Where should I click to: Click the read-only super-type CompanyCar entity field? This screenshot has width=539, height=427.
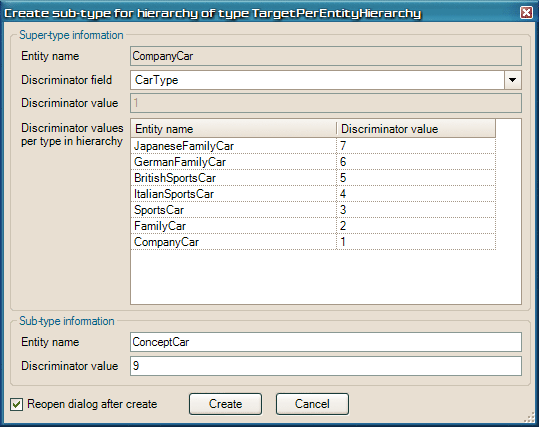pos(326,56)
